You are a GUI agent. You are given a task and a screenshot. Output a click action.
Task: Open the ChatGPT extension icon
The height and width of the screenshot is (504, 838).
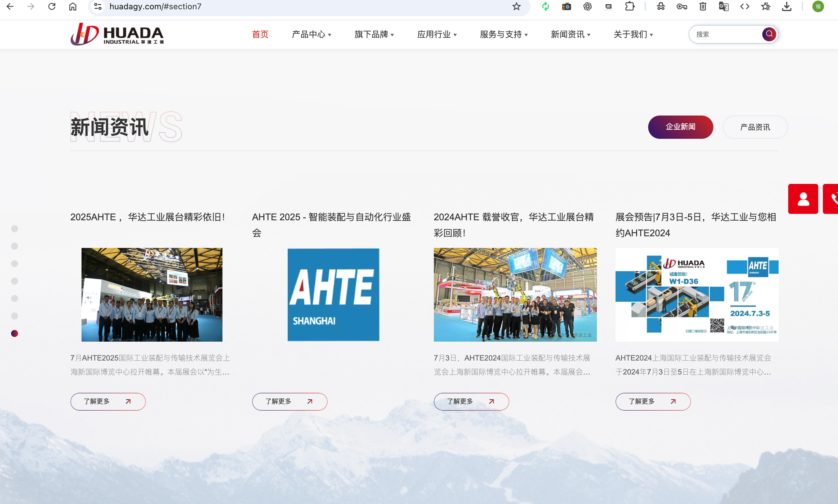(588, 6)
